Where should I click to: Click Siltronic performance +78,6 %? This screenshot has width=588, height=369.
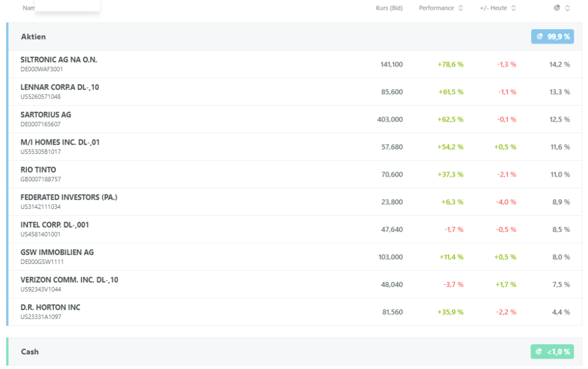[450, 64]
